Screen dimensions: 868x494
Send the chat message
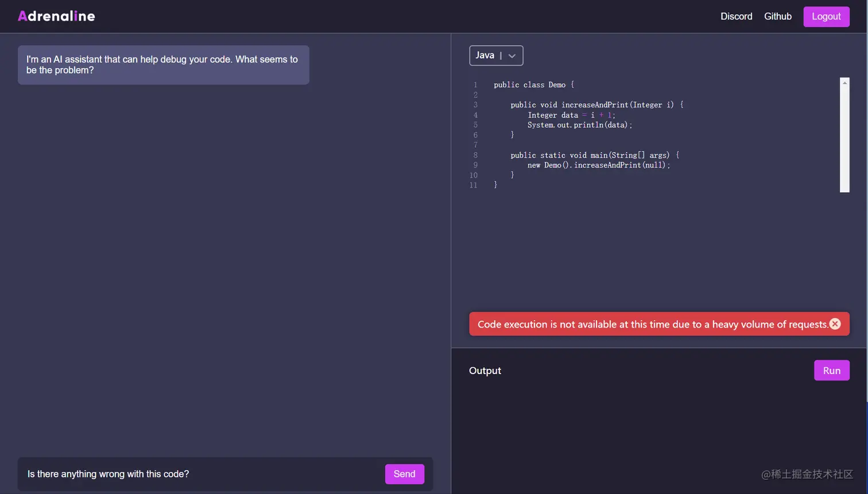[x=404, y=474]
